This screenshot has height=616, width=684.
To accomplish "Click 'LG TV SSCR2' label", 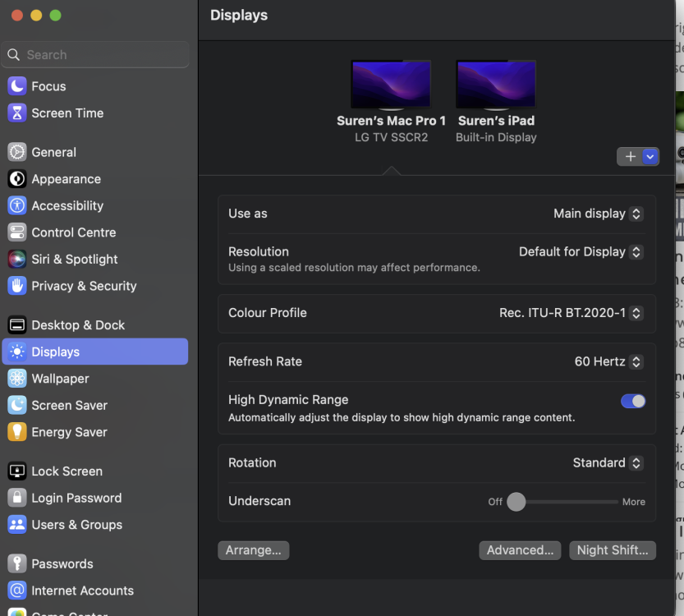I will [x=392, y=137].
